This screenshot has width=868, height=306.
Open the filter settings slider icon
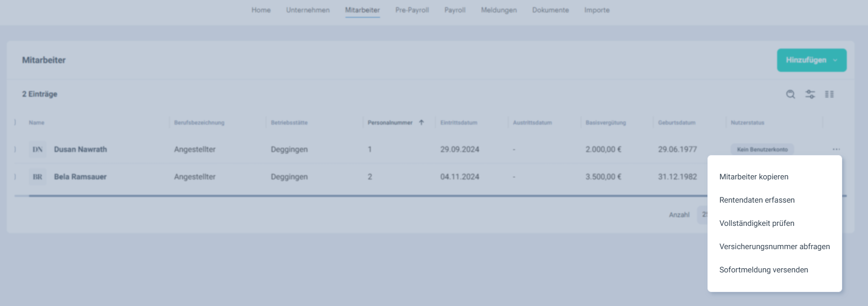pyautogui.click(x=810, y=94)
